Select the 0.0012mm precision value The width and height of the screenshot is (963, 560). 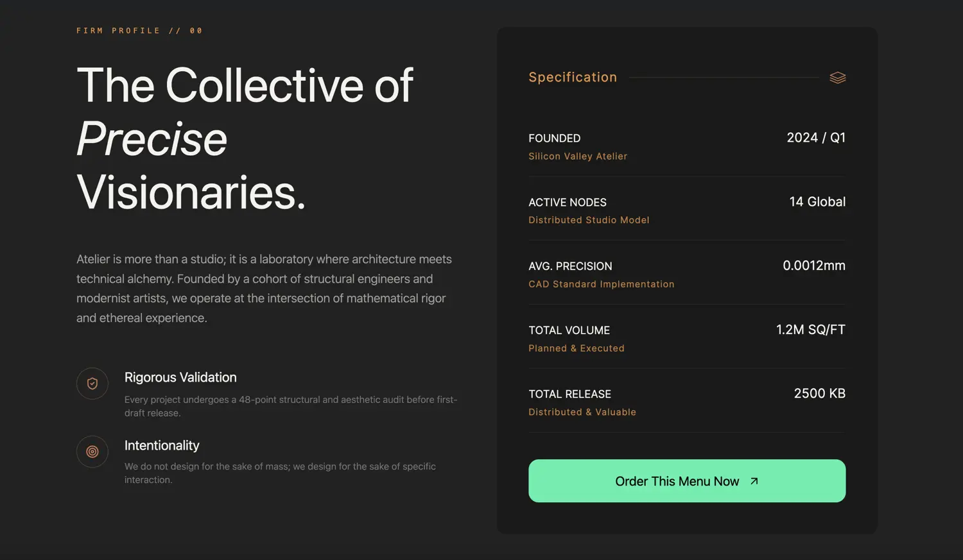pyautogui.click(x=813, y=266)
